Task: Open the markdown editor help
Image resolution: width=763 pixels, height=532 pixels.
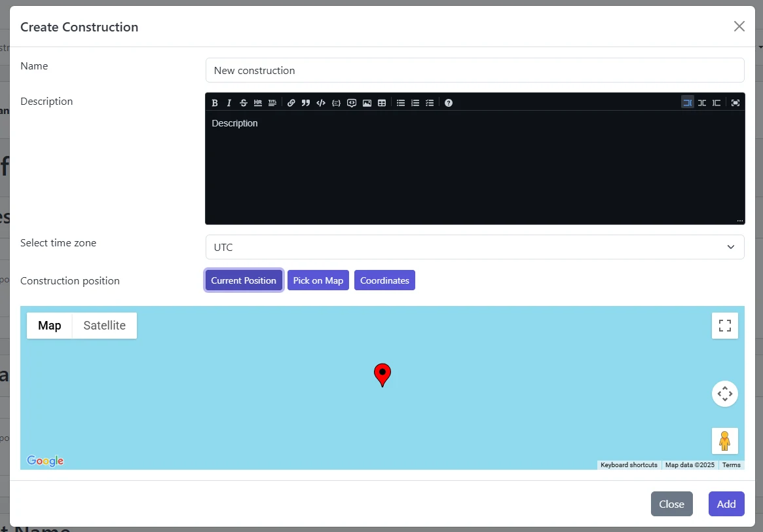Action: (x=450, y=102)
